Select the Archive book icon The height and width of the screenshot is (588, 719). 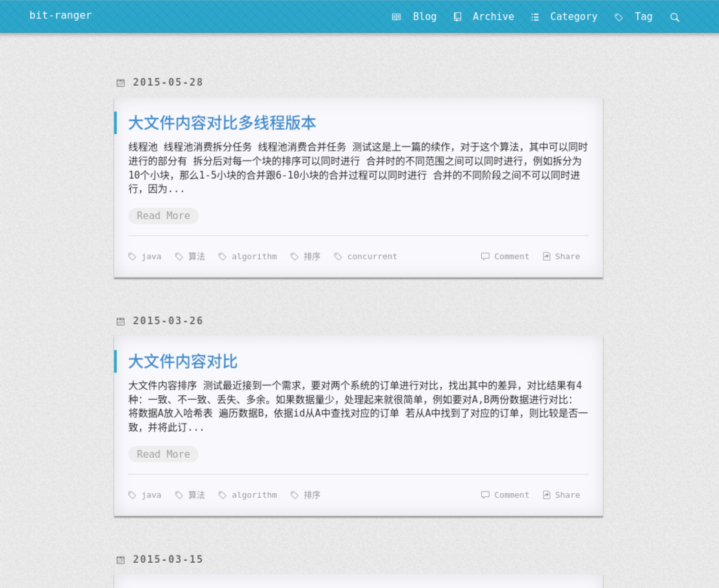pos(457,17)
